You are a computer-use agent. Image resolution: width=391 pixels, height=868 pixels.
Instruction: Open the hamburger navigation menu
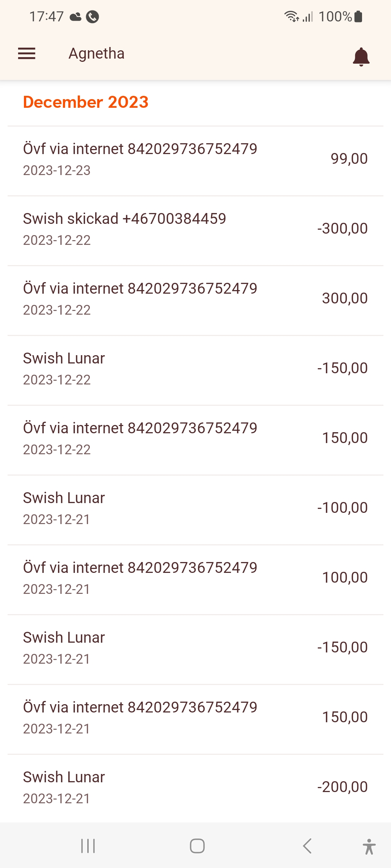[x=27, y=54]
